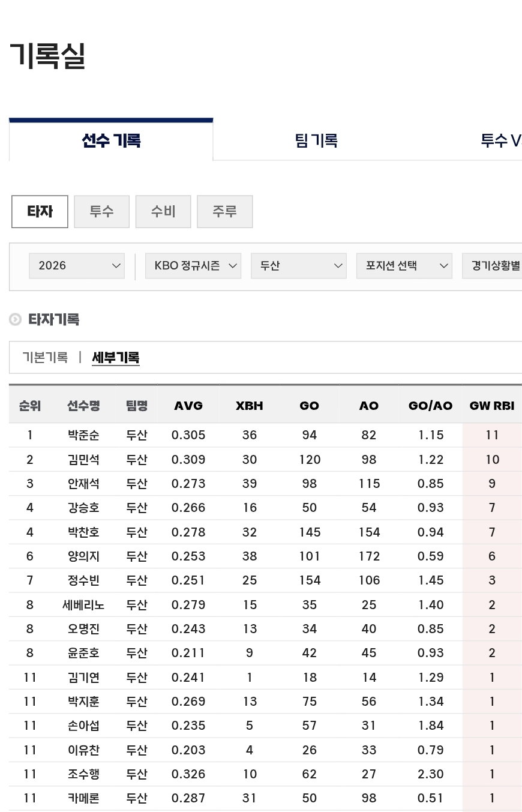Open player 강승호's profile

(x=83, y=508)
